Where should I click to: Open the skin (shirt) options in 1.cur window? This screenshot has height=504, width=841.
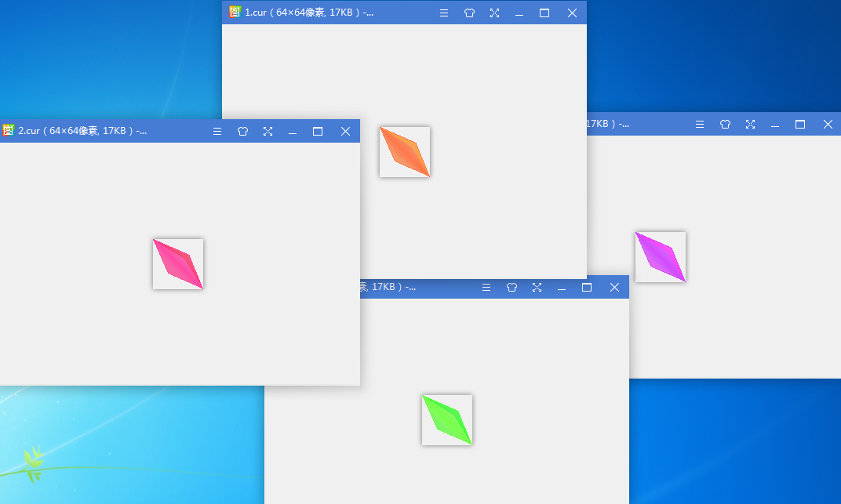point(469,13)
